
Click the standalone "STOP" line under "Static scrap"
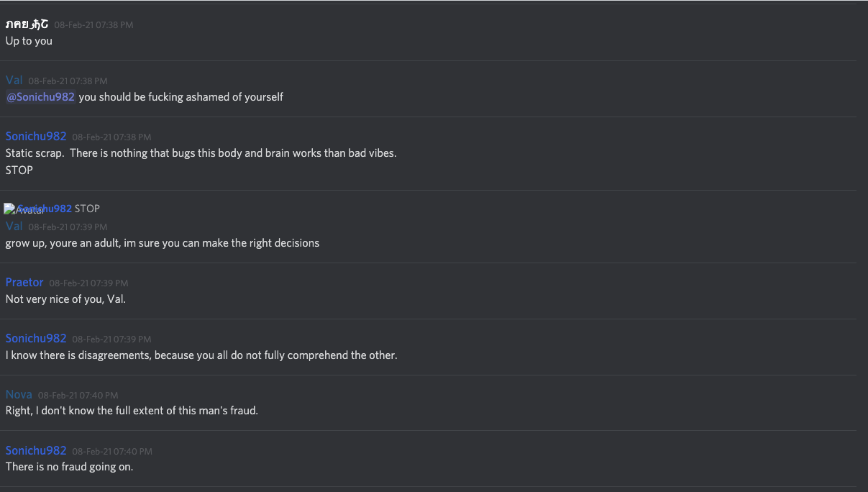pyautogui.click(x=19, y=170)
